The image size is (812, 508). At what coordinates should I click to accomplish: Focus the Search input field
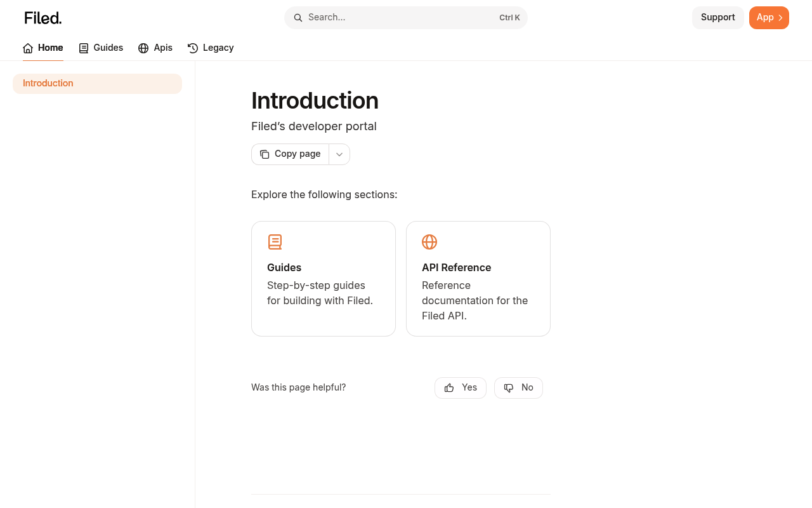pos(406,18)
